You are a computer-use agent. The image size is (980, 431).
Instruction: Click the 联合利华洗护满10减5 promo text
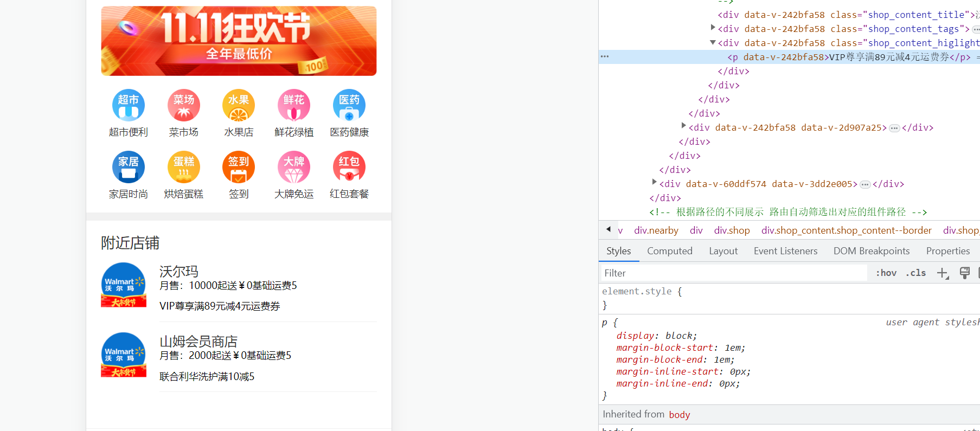(x=207, y=377)
